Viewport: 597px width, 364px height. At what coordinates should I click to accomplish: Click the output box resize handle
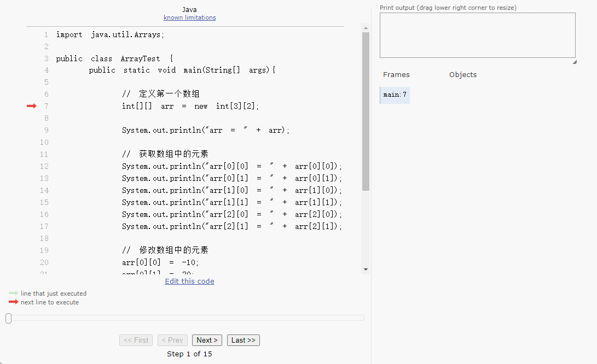tap(574, 62)
